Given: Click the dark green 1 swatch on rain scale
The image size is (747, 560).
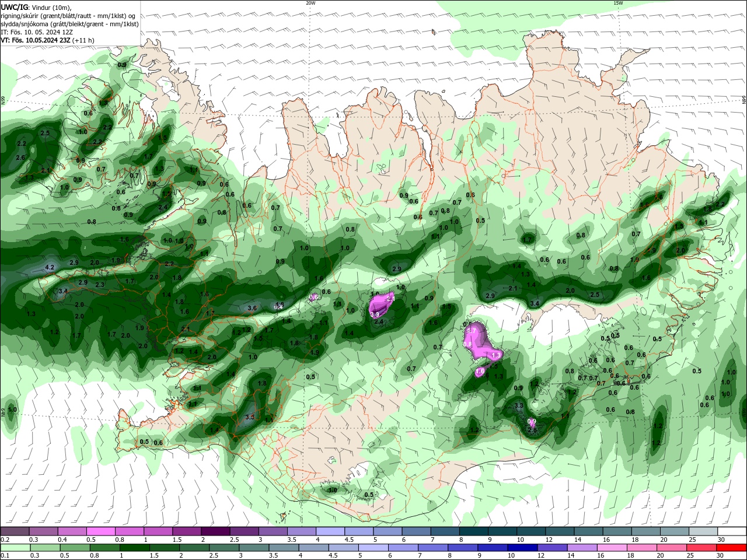Looking at the screenshot, I should (x=135, y=547).
